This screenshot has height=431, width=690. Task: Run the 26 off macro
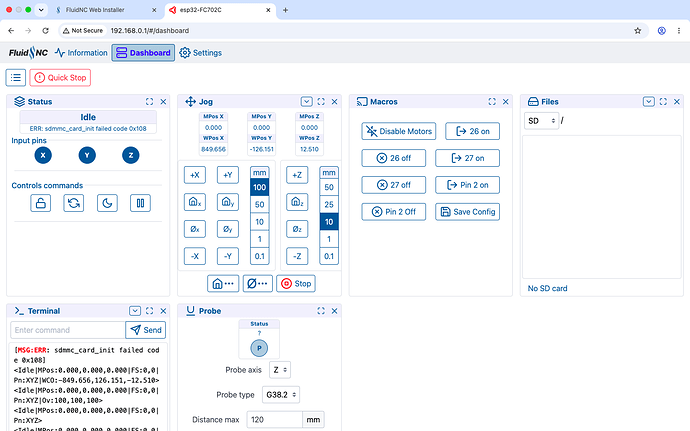point(394,158)
